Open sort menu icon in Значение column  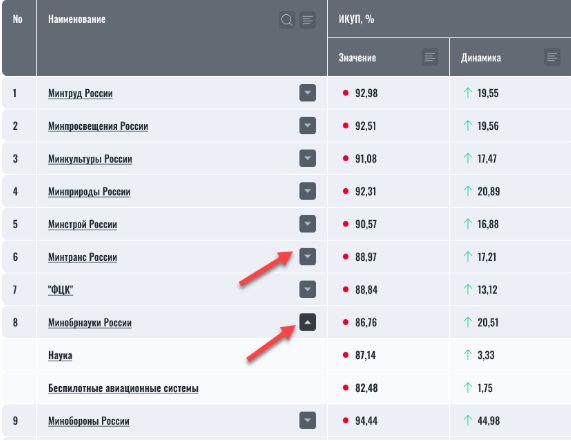click(x=430, y=57)
